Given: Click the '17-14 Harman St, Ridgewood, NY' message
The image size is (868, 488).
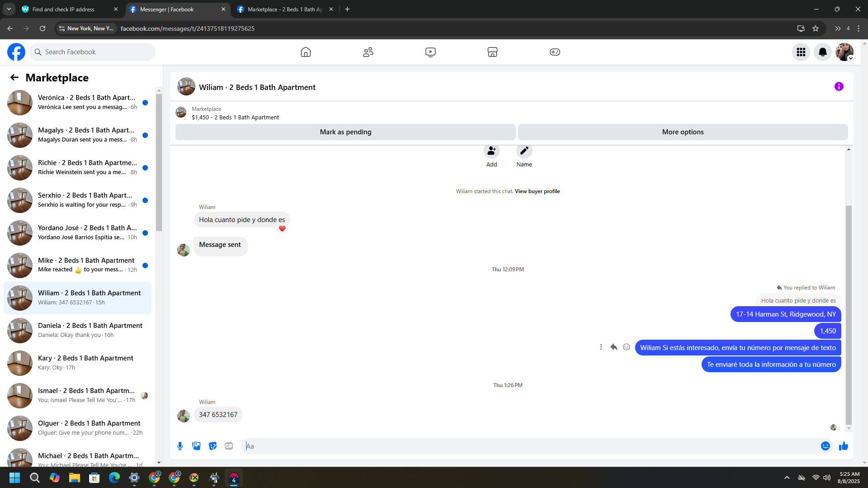Looking at the screenshot, I should [786, 314].
